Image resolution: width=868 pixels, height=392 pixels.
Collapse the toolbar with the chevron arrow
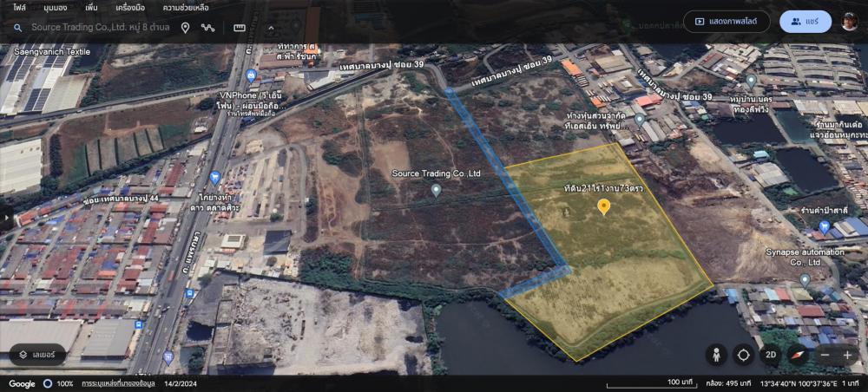click(270, 28)
